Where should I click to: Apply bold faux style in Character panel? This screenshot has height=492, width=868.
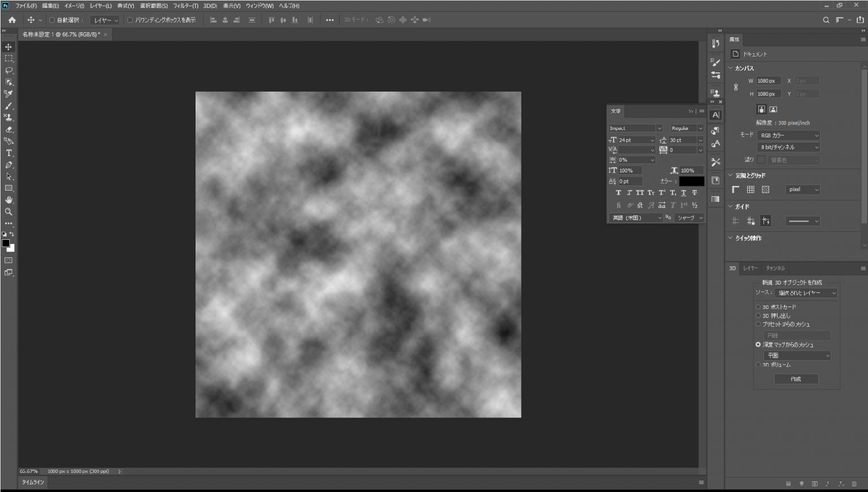[x=618, y=192]
